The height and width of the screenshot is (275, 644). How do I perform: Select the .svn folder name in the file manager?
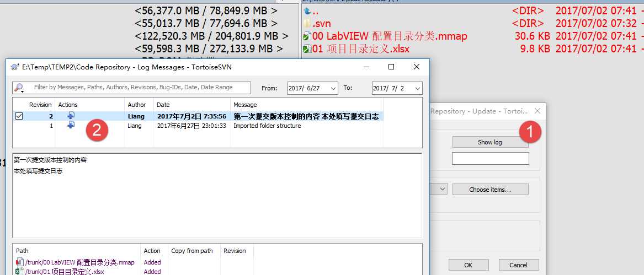click(x=322, y=23)
